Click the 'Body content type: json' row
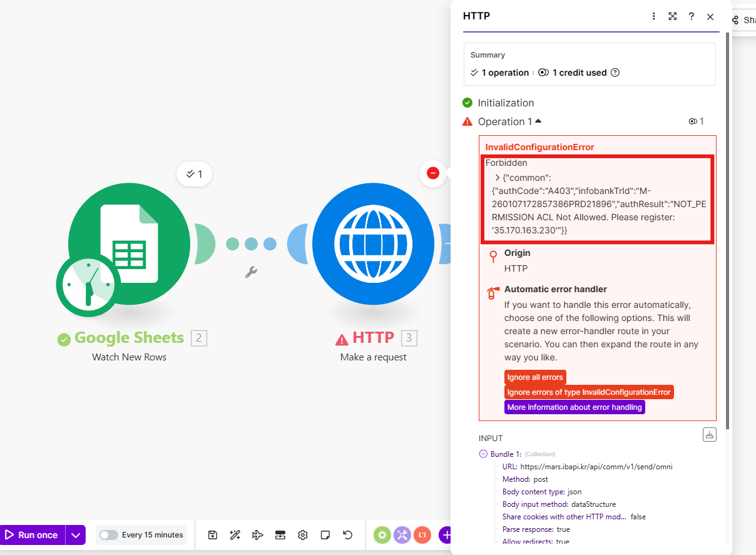 (542, 492)
